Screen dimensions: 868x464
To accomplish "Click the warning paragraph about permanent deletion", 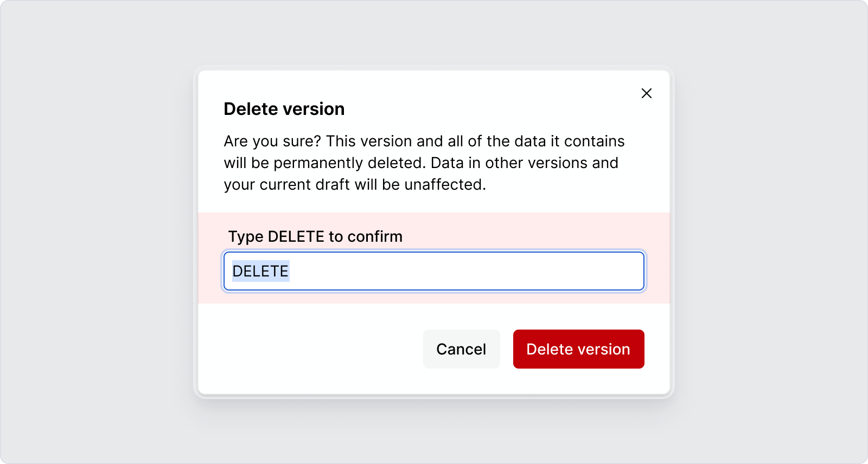I will (423, 163).
